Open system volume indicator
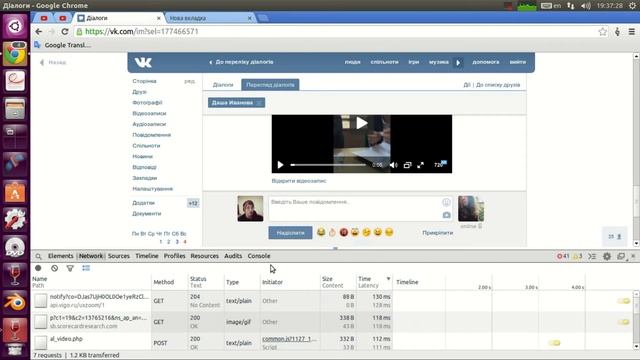This screenshot has height=360, width=640. coord(586,6)
